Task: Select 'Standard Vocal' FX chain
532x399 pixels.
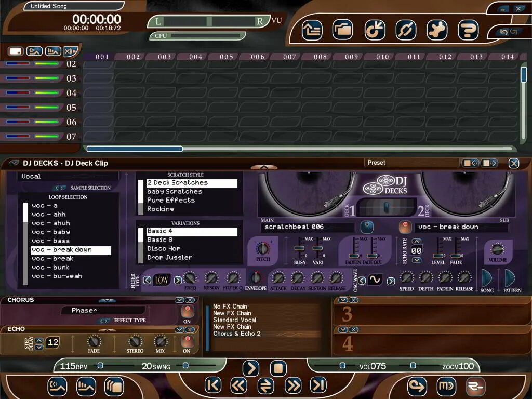Action: pyautogui.click(x=234, y=320)
